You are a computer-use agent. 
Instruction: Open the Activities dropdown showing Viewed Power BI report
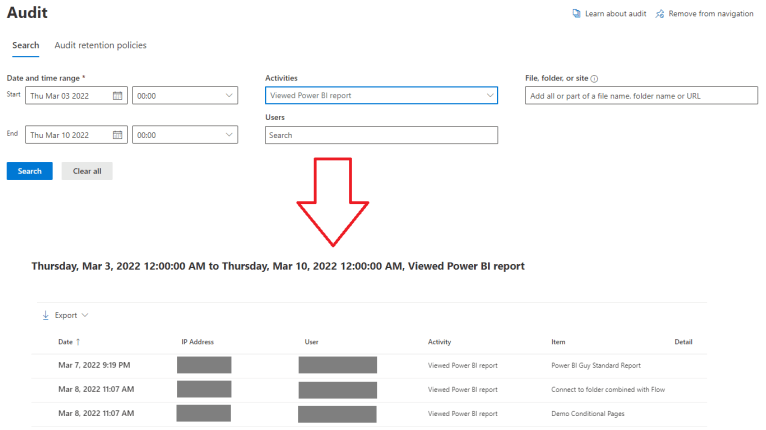point(382,95)
